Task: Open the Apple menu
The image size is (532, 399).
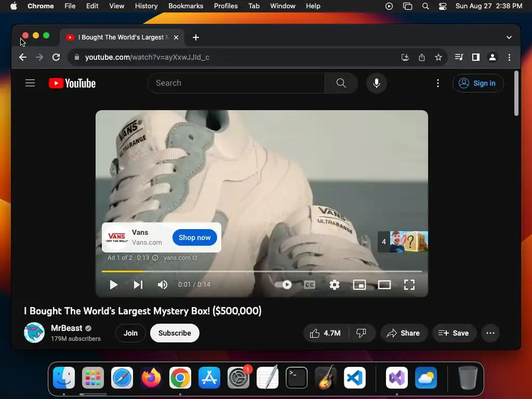Action: tap(14, 6)
